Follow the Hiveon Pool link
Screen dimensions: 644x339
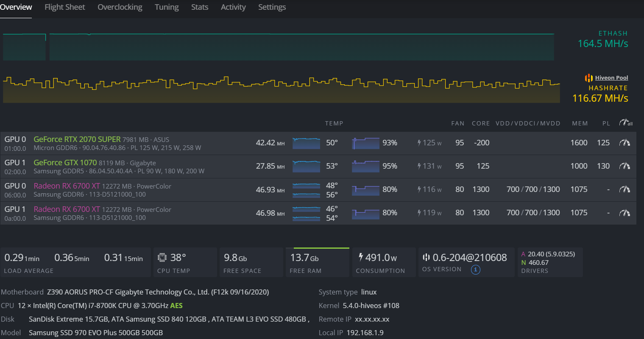point(611,78)
